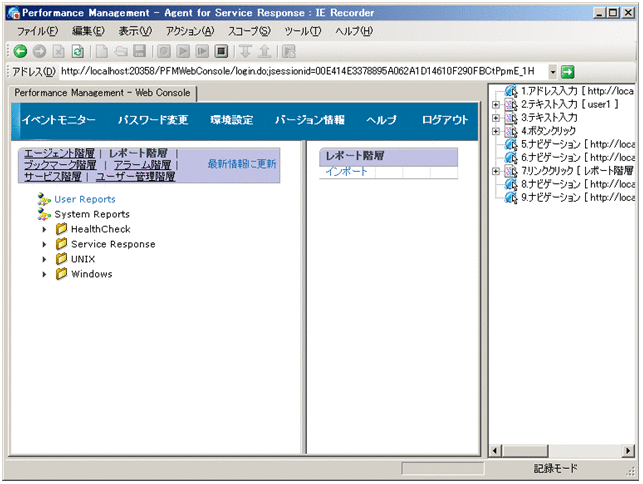This screenshot has height=484, width=643.
Task: Open the ツール(T) menu
Action: pos(303,31)
